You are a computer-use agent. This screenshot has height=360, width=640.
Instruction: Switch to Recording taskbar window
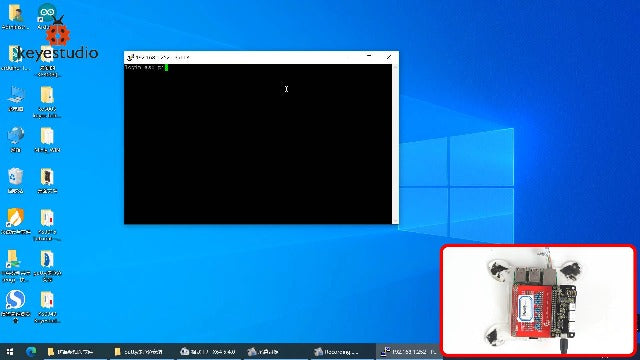point(341,351)
